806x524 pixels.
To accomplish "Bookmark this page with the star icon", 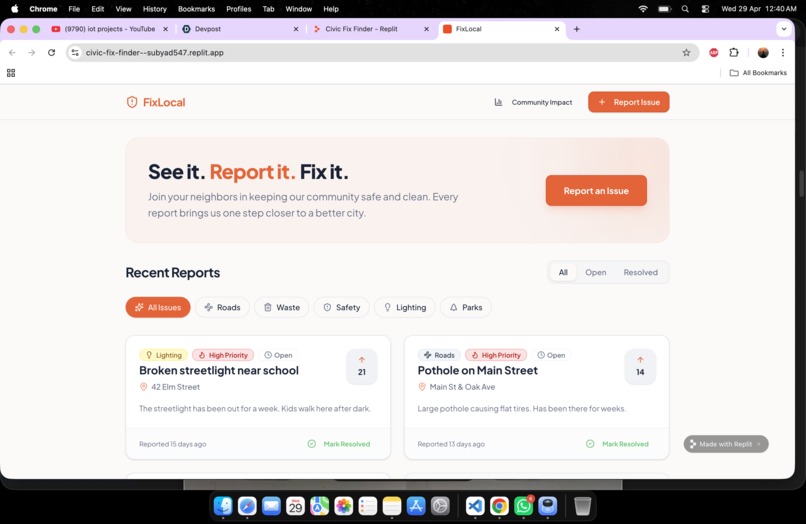I will [686, 52].
